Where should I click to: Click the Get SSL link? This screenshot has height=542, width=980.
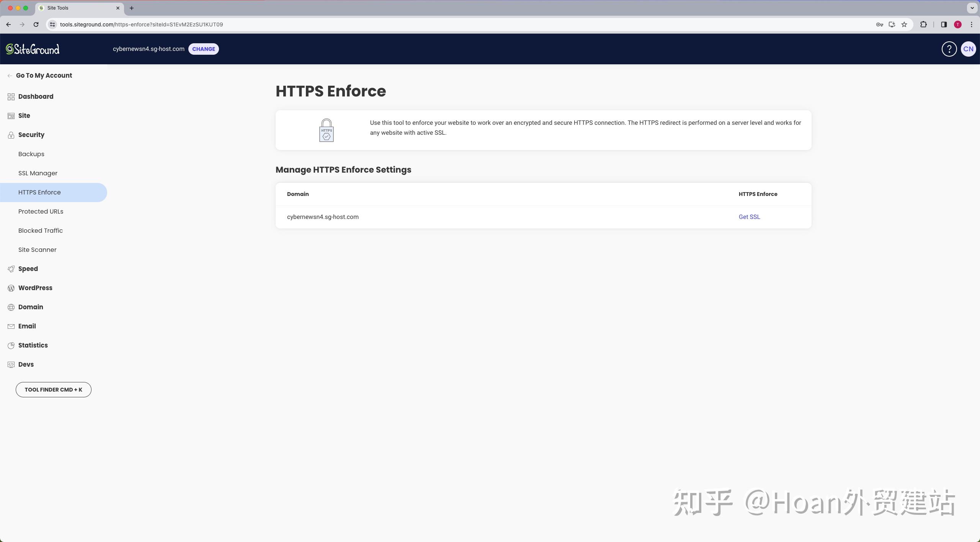click(749, 217)
